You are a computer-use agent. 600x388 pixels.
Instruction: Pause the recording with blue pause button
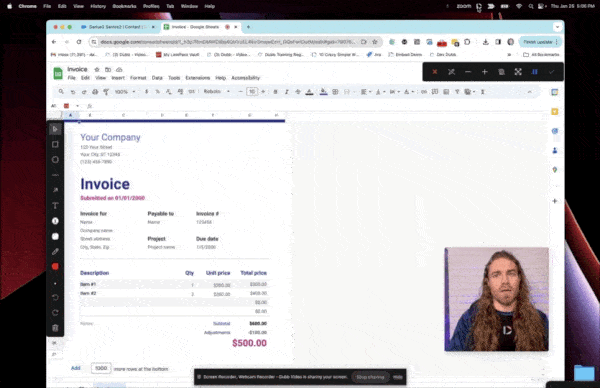[x=535, y=72]
